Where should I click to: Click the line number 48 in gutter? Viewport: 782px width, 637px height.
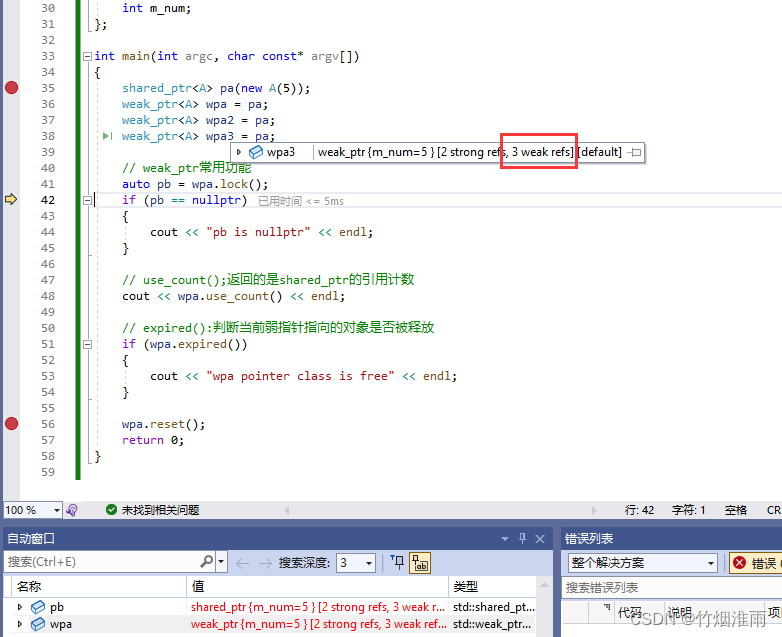[48, 296]
